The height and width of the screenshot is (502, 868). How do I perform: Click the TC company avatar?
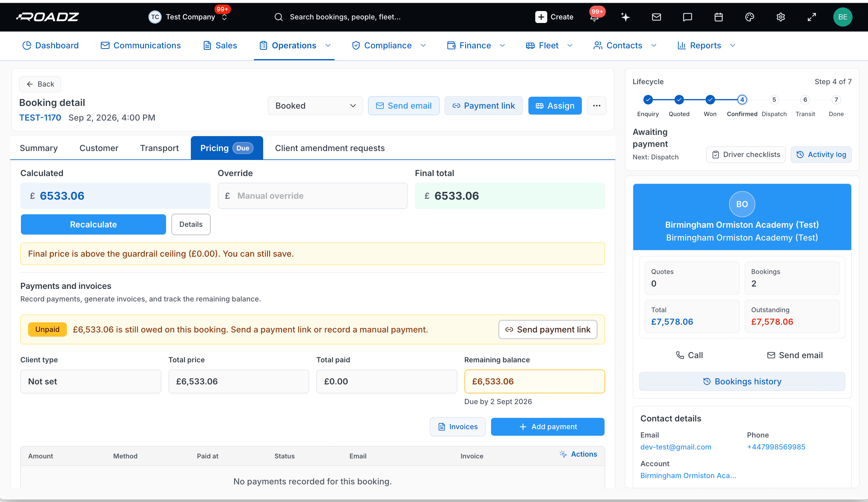click(155, 17)
